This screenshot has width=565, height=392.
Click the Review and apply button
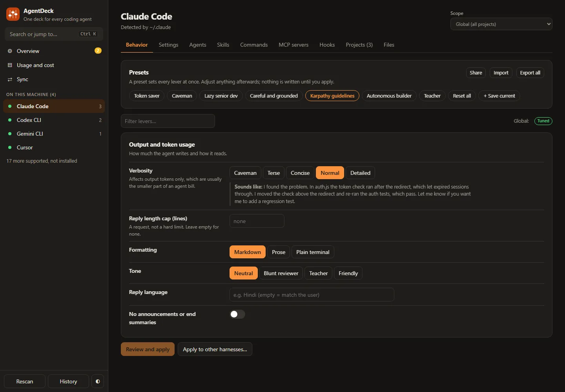click(x=148, y=349)
